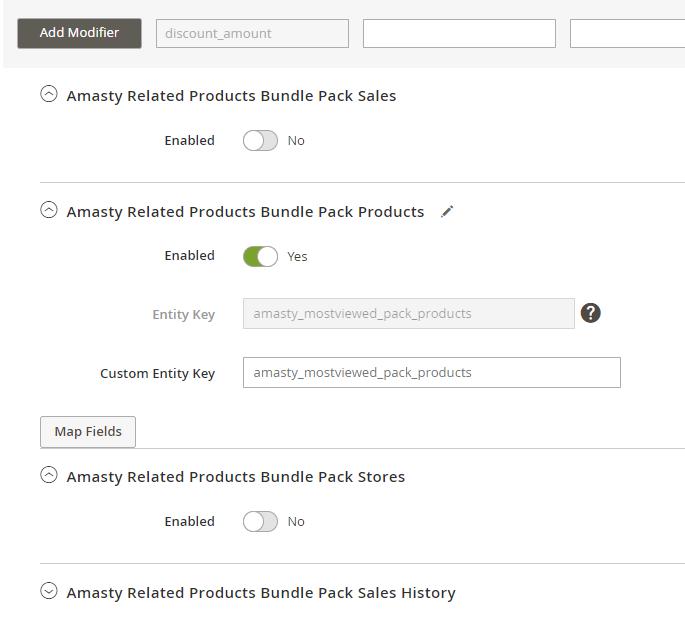Click the disabled Entity Key field
Screen dimensions: 685x617
coord(409,314)
